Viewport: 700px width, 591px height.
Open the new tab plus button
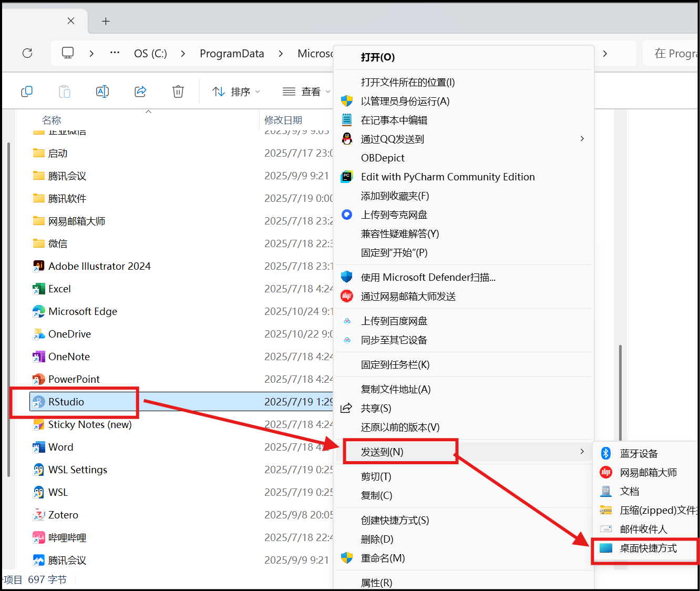(106, 21)
